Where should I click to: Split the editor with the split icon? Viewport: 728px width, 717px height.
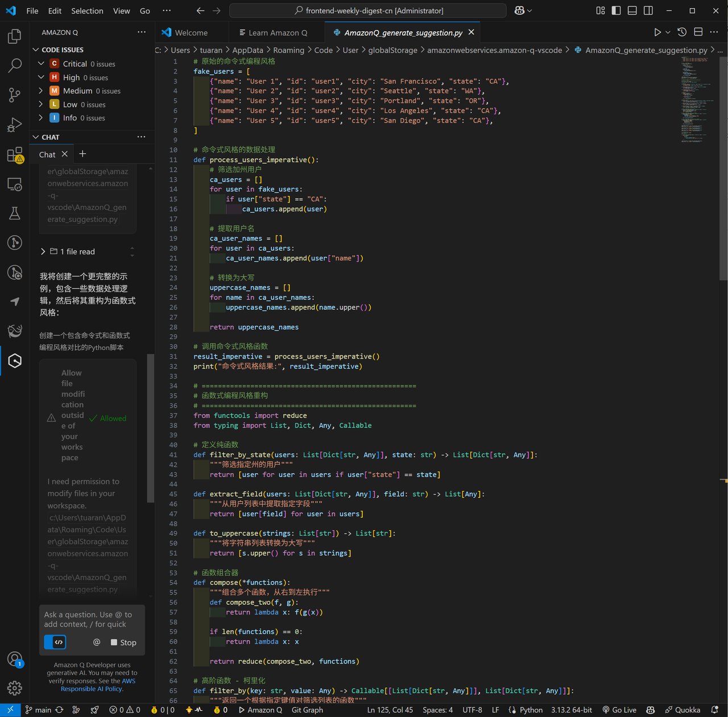click(x=698, y=32)
